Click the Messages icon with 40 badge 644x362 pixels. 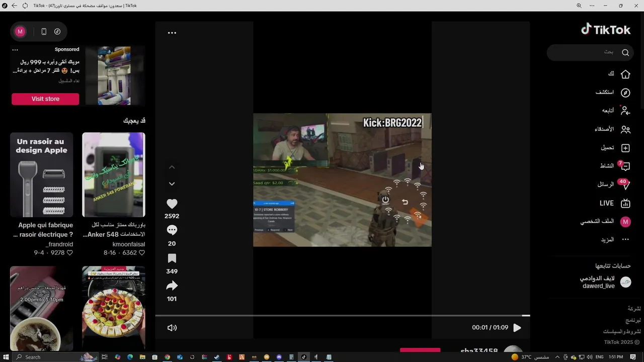click(x=624, y=184)
